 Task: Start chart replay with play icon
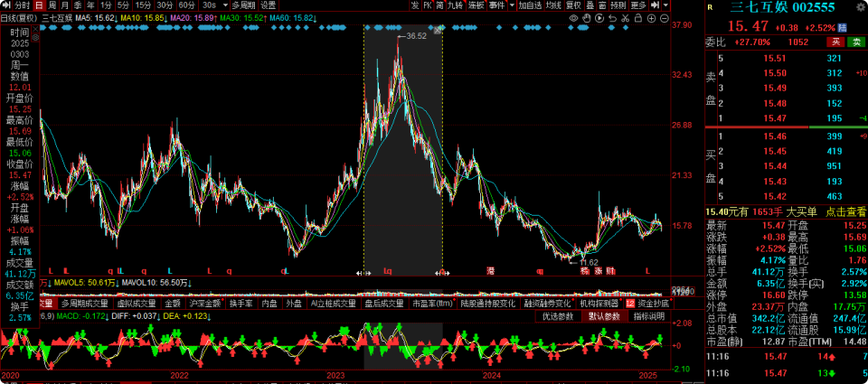pyautogui.click(x=599, y=18)
